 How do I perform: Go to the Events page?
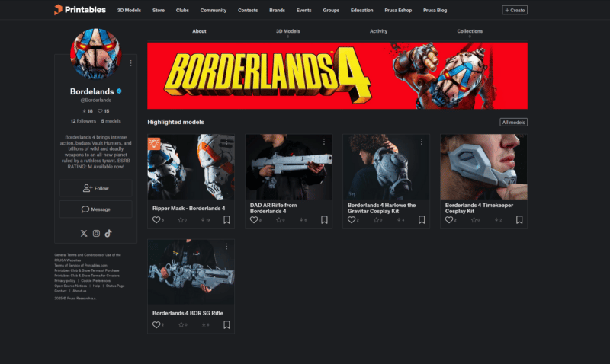pos(303,10)
